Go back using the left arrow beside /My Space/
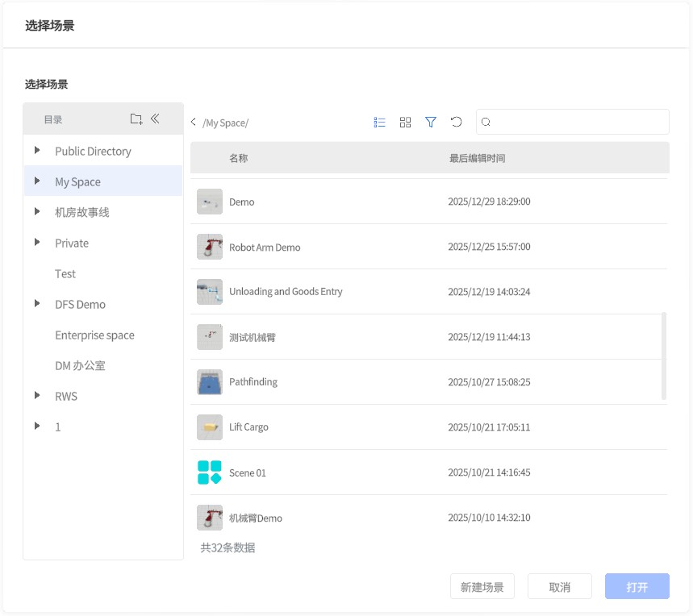 click(x=194, y=123)
